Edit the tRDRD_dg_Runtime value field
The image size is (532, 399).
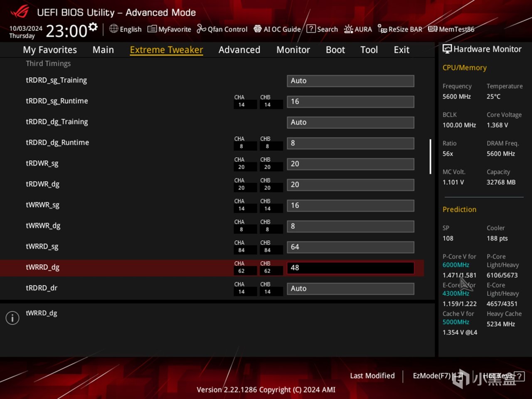[350, 143]
